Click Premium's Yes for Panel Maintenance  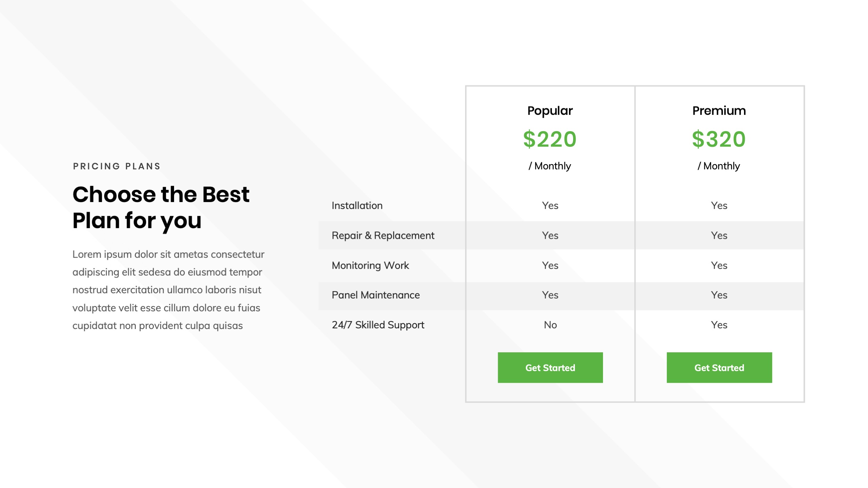[x=719, y=295]
